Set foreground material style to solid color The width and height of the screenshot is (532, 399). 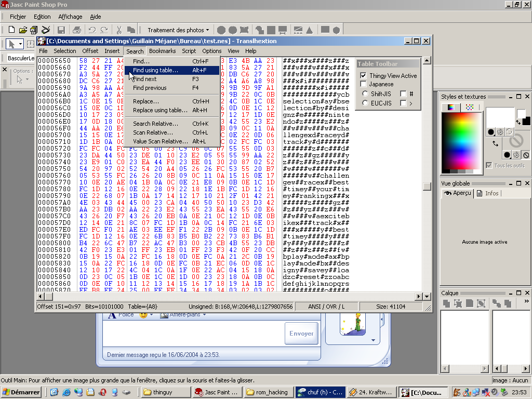(x=490, y=131)
